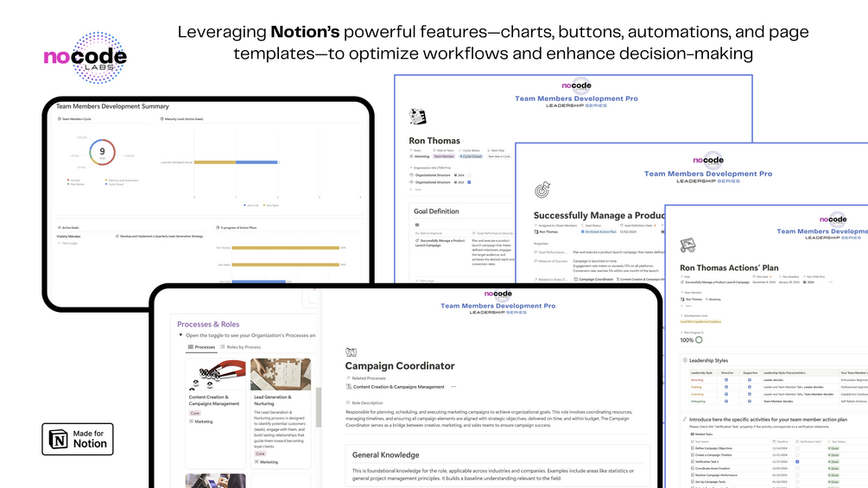The height and width of the screenshot is (488, 868).
Task: Click Team Members Development Summary title
Action: (x=112, y=106)
